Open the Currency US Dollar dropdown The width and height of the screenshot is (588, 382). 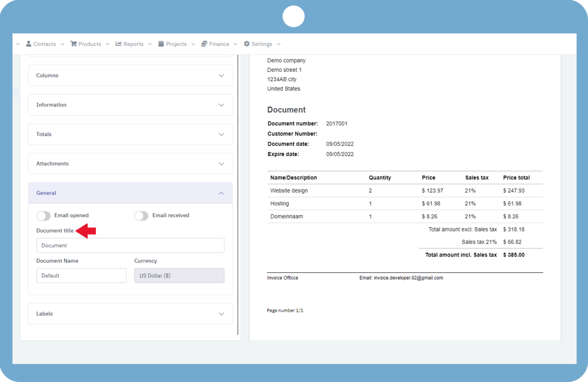179,276
